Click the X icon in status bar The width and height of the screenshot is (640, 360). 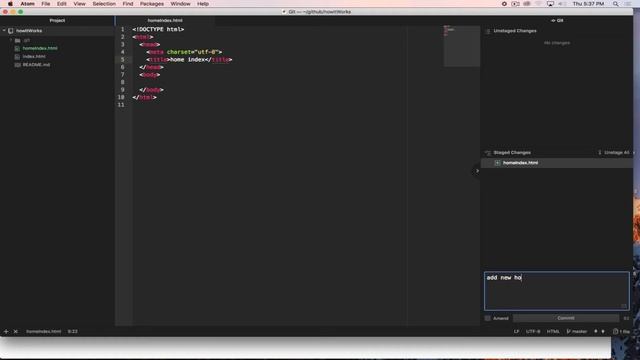(16, 331)
